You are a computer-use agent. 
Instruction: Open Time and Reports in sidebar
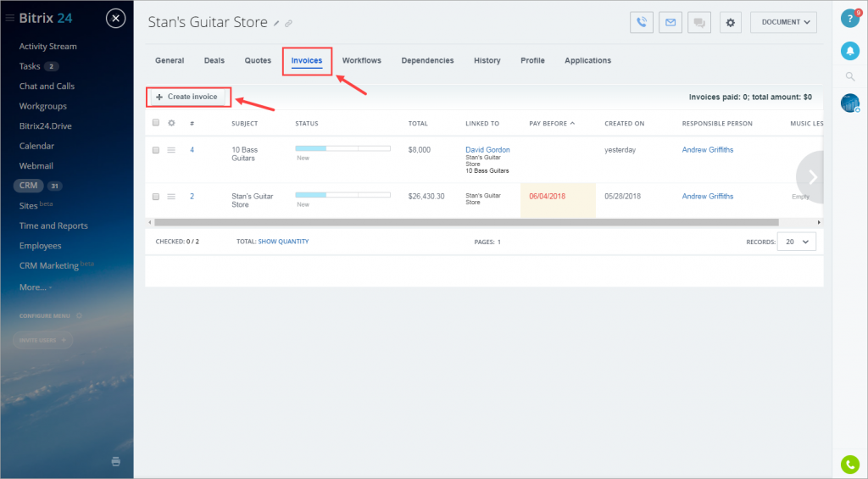coord(53,226)
